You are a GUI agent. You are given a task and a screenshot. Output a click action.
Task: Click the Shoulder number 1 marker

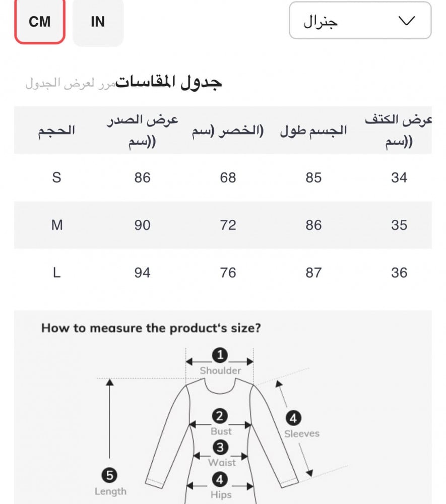click(220, 355)
